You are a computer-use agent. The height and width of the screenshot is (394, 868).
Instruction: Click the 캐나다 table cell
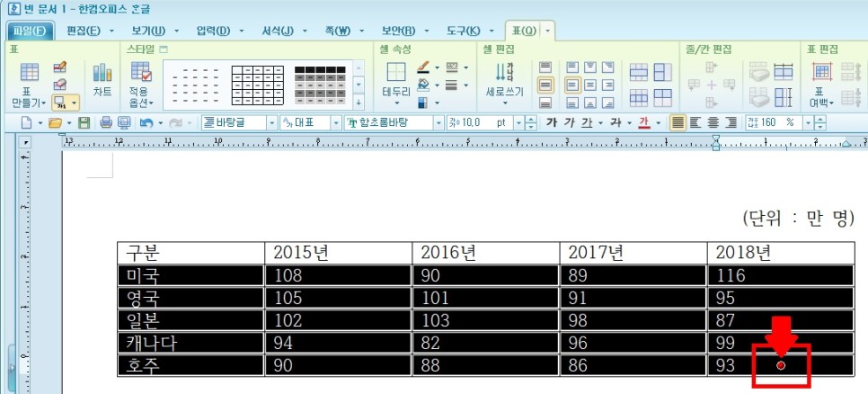point(191,343)
